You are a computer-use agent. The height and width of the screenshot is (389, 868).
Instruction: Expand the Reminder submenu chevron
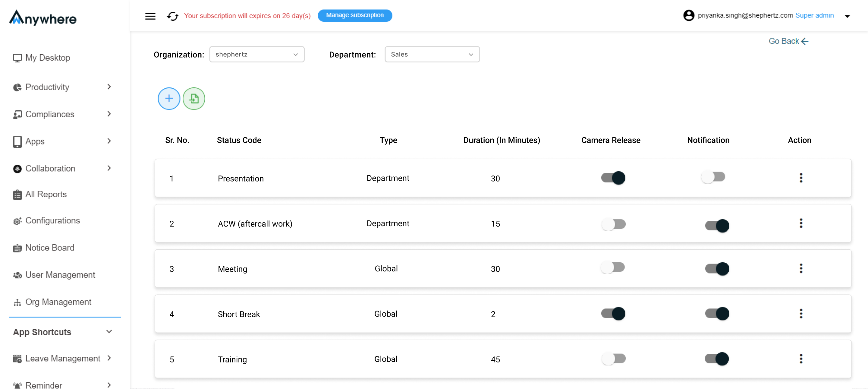point(109,385)
